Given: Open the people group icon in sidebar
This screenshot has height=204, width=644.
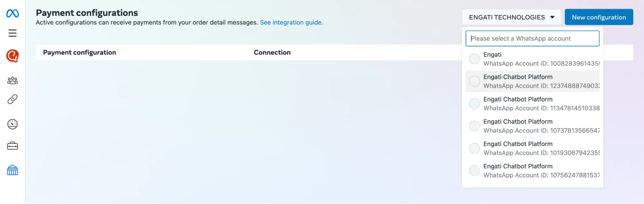Looking at the screenshot, I should pyautogui.click(x=13, y=80).
